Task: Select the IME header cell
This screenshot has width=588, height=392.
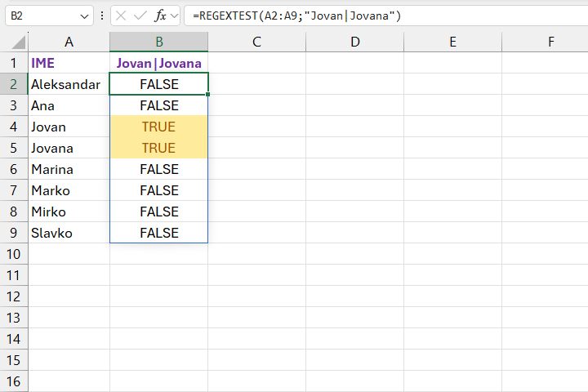Action: (69, 63)
